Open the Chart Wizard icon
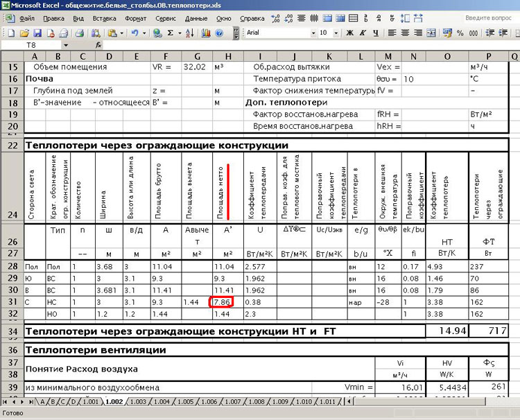 [x=207, y=33]
